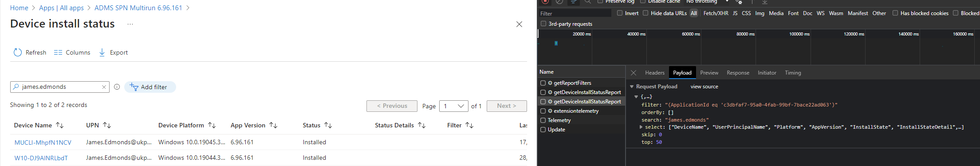Filter requests by Doc type
Viewport: 980px width, 166px height.
(807, 13)
